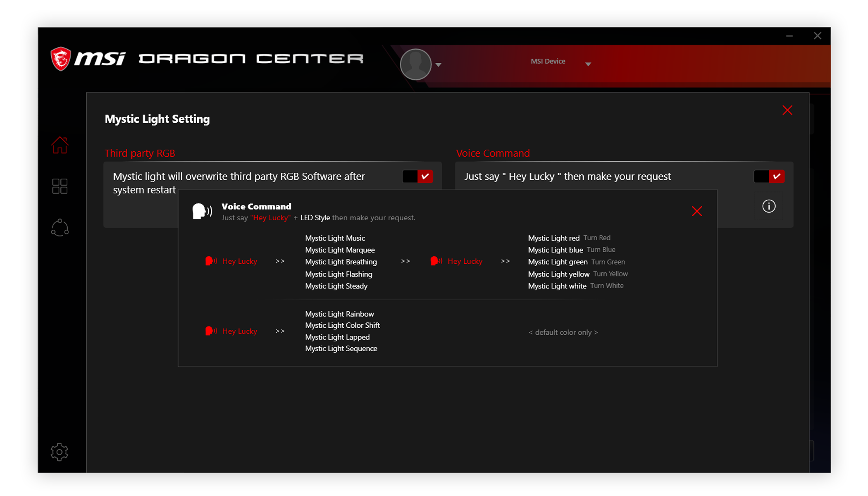The image size is (868, 496).
Task: Open the MSI Device dropdown
Action: (560, 62)
